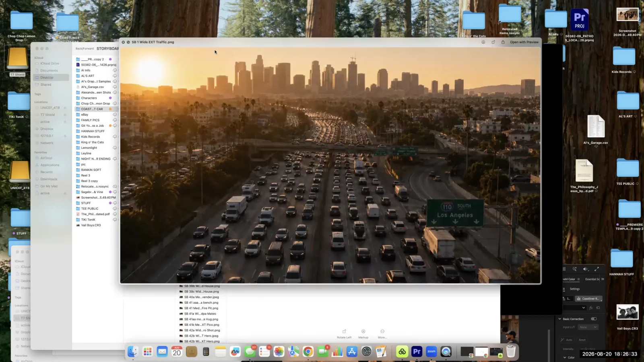This screenshot has width=644, height=362.
Task: Open Trash in the Dock
Action: point(511,352)
